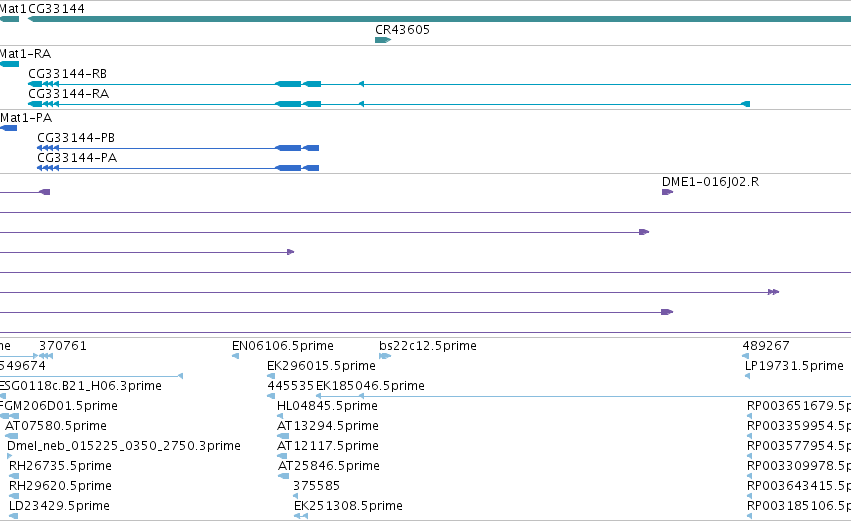
Task: Select EST label 370761
Action: (x=62, y=346)
